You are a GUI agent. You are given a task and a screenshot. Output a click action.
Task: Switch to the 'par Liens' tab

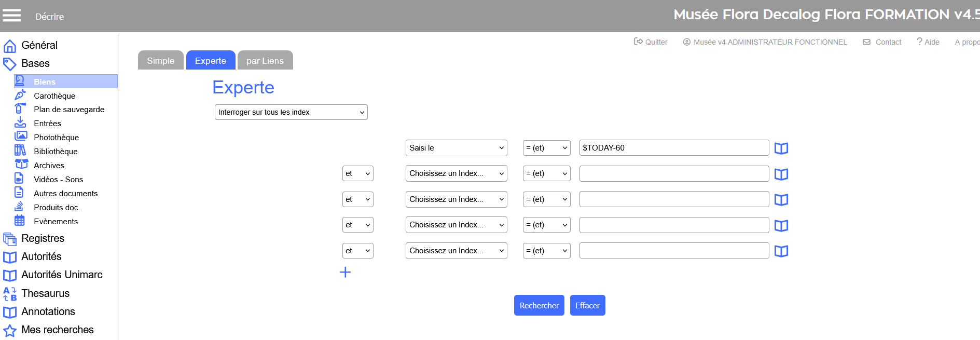[265, 61]
